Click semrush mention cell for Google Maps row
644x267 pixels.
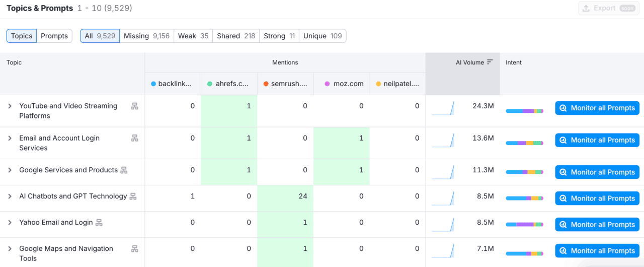[285, 252]
